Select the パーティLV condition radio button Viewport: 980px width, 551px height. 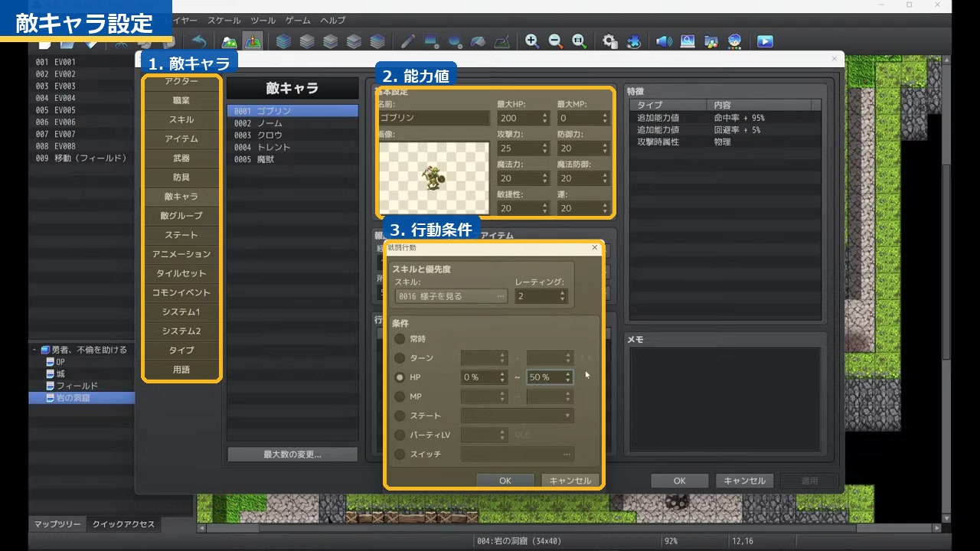(400, 435)
